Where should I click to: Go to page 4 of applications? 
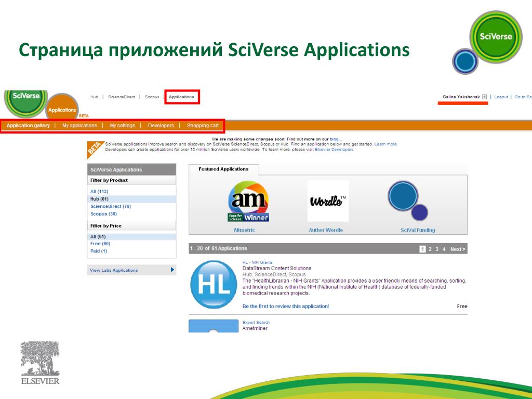point(444,249)
